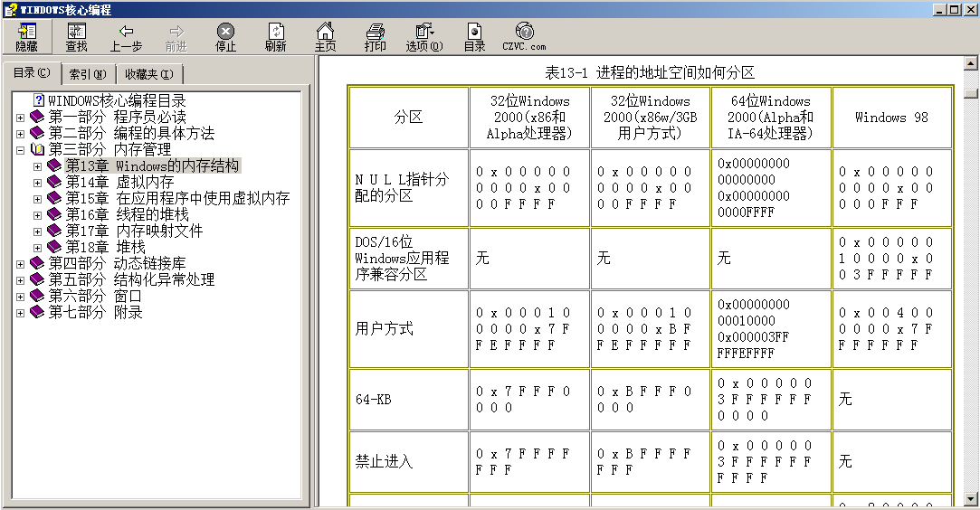The height and width of the screenshot is (510, 980).
Task: Click the NULL指针分配的分区 row label
Action: (402, 187)
